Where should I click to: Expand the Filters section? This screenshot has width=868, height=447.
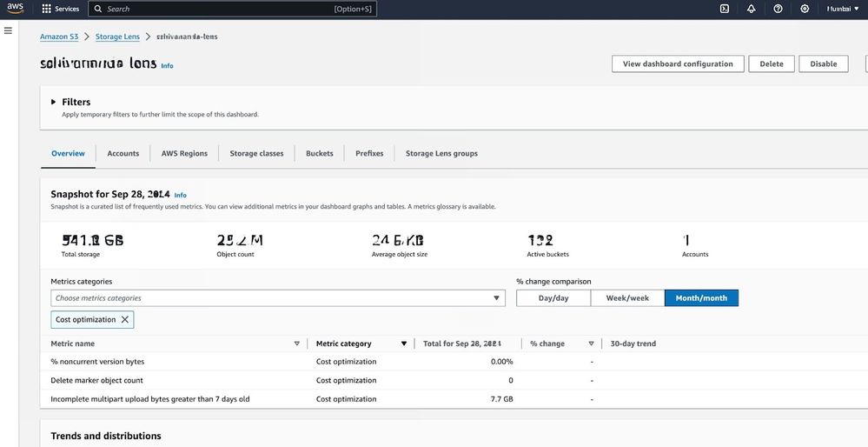tap(54, 102)
